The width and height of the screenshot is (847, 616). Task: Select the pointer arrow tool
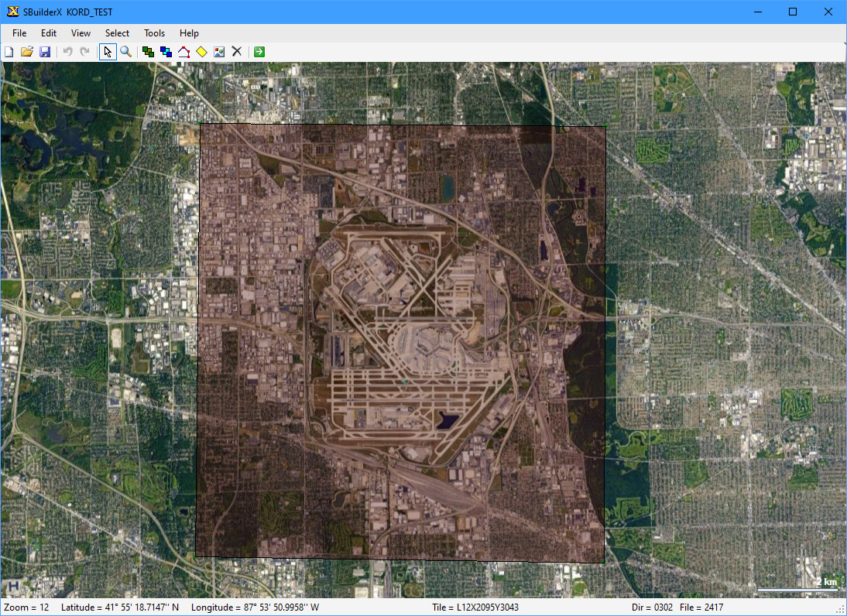point(108,52)
